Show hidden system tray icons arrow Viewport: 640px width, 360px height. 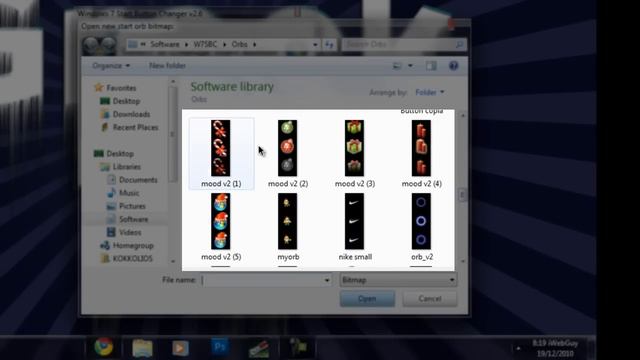click(518, 348)
